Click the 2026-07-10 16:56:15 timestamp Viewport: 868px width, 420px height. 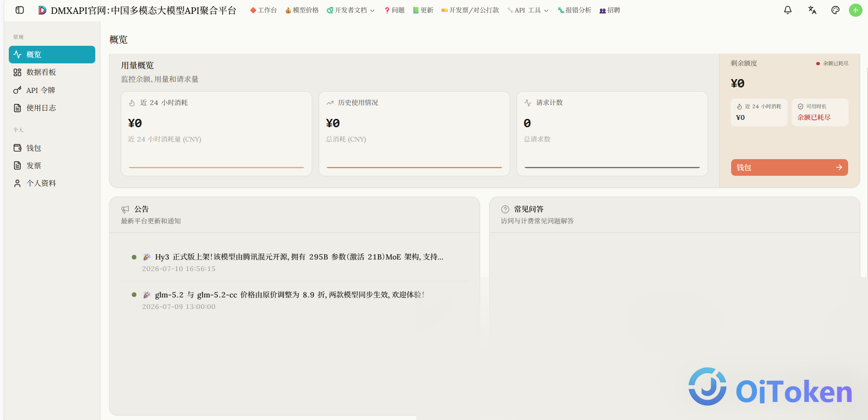[179, 269]
